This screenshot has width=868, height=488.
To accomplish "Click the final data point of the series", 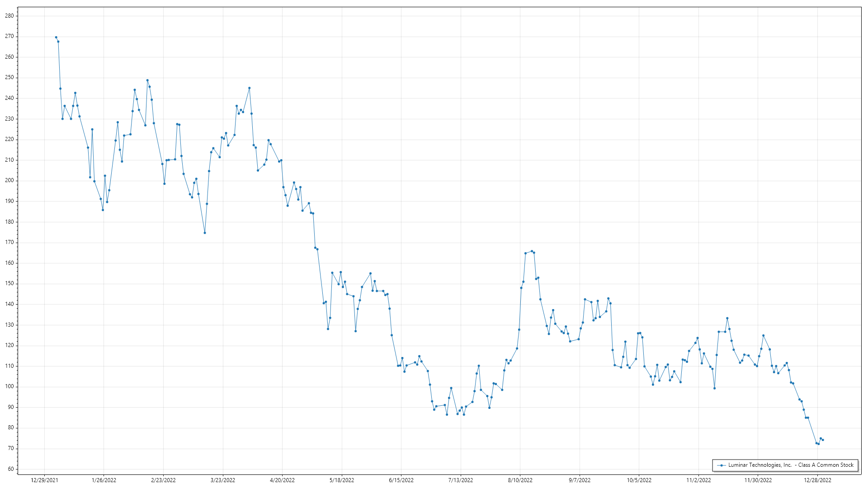I will click(823, 440).
